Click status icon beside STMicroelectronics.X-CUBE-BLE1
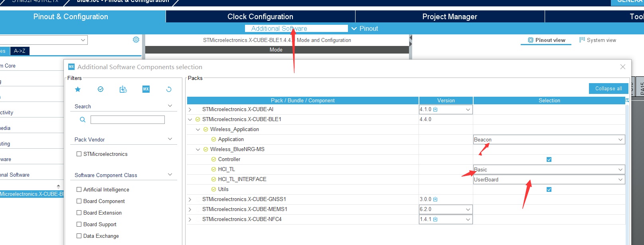 pos(198,119)
